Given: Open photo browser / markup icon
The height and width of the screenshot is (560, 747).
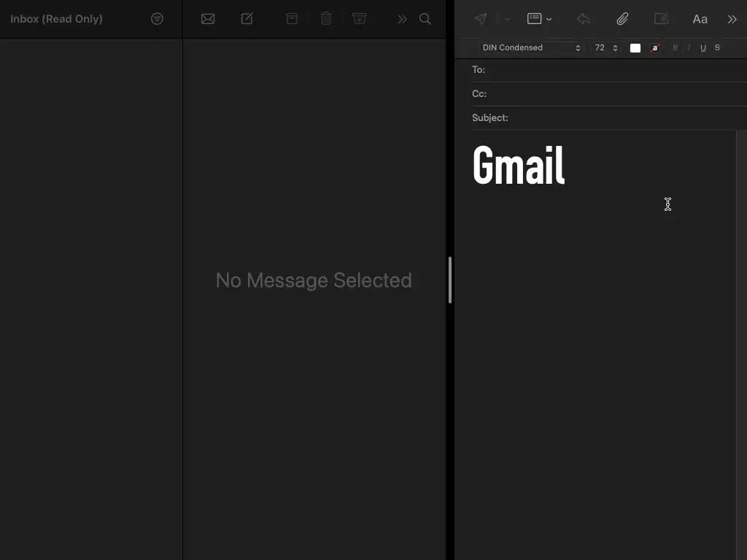Looking at the screenshot, I should (661, 19).
